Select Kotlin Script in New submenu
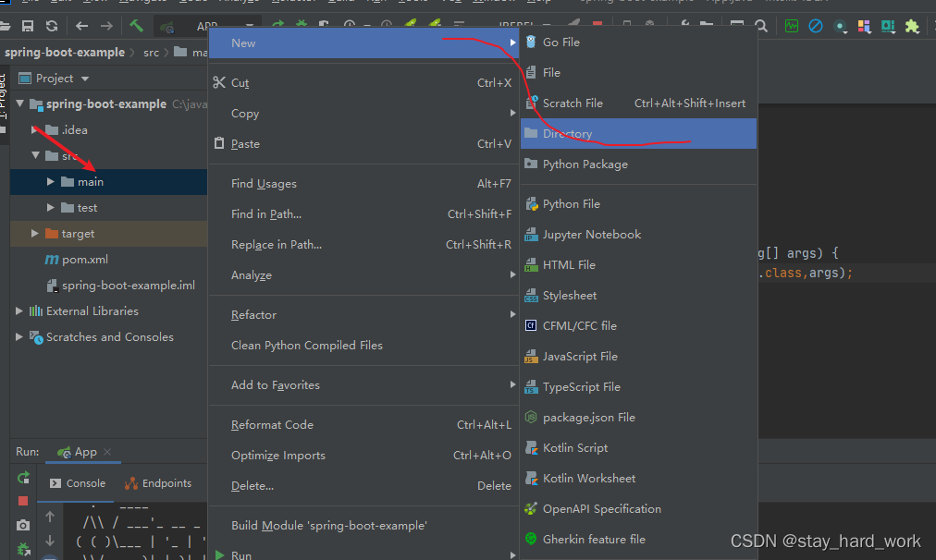 click(638, 448)
